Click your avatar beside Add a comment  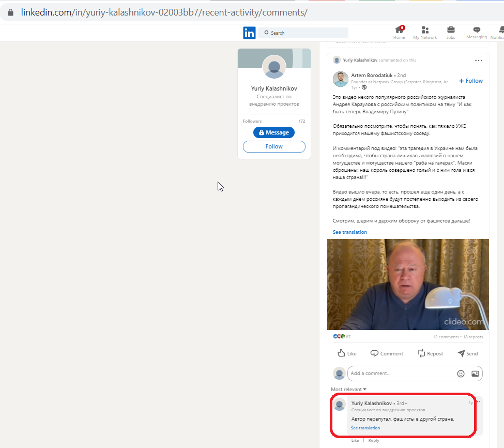(339, 374)
